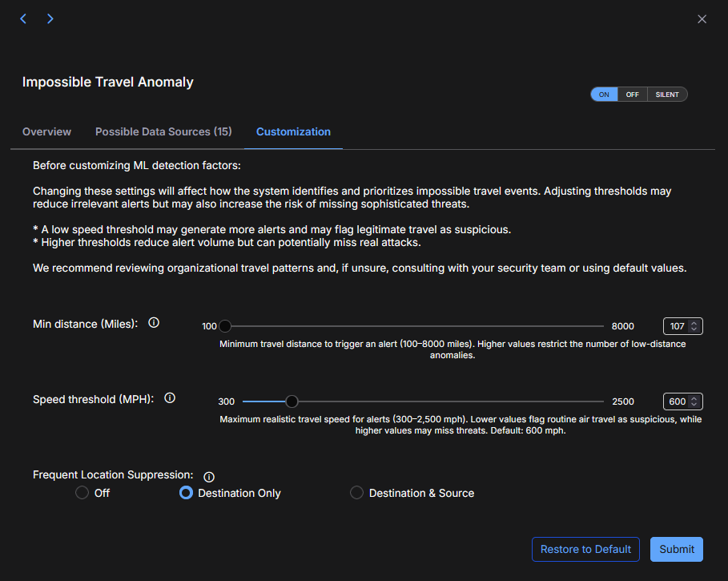Viewport: 728px width, 581px height.
Task: Select Destination Only radio option
Action: (x=186, y=493)
